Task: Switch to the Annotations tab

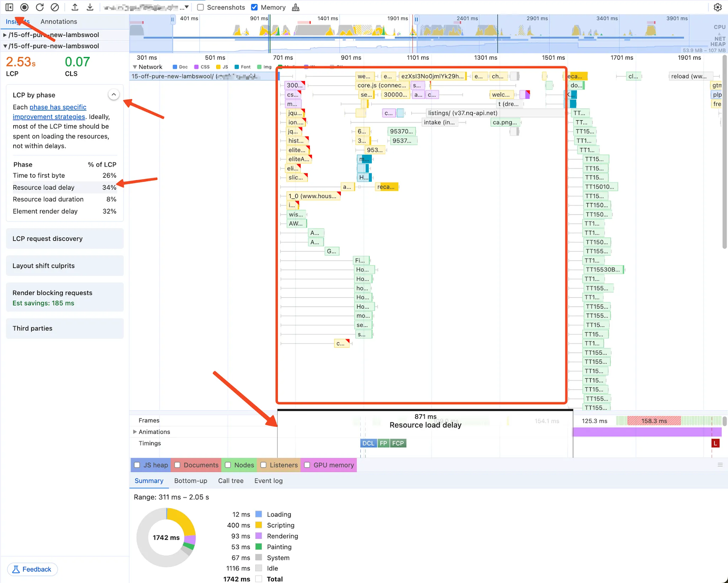Action: point(59,21)
